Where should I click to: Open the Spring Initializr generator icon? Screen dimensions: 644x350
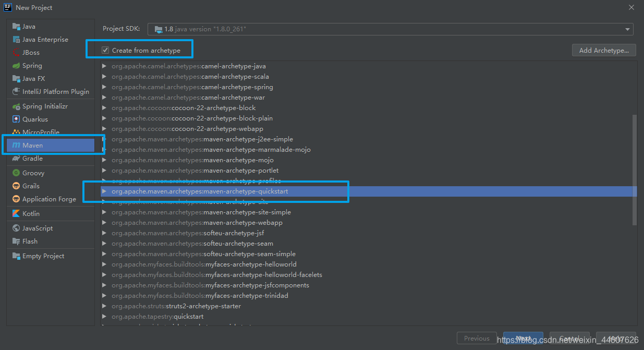tap(16, 106)
